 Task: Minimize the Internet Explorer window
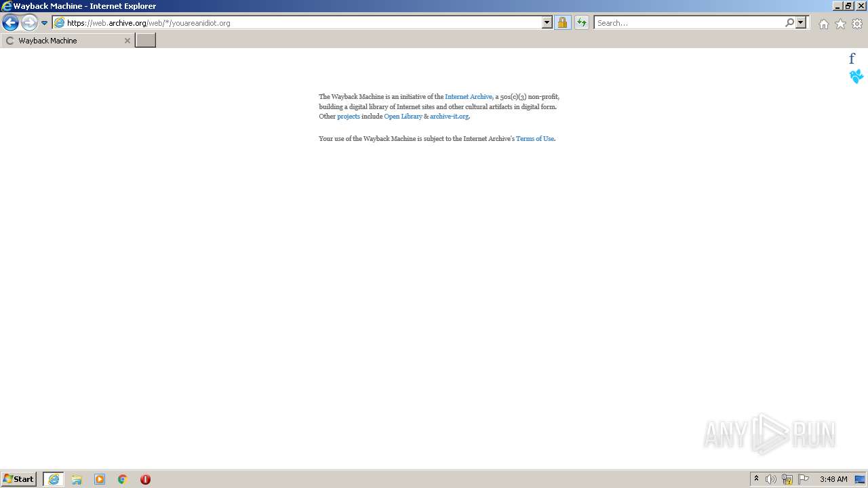(837, 6)
